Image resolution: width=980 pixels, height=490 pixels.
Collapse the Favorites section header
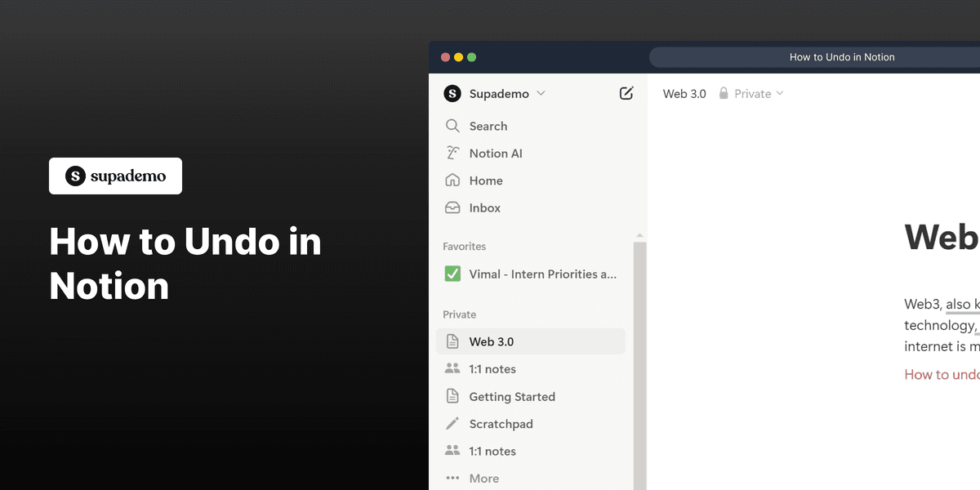point(464,246)
